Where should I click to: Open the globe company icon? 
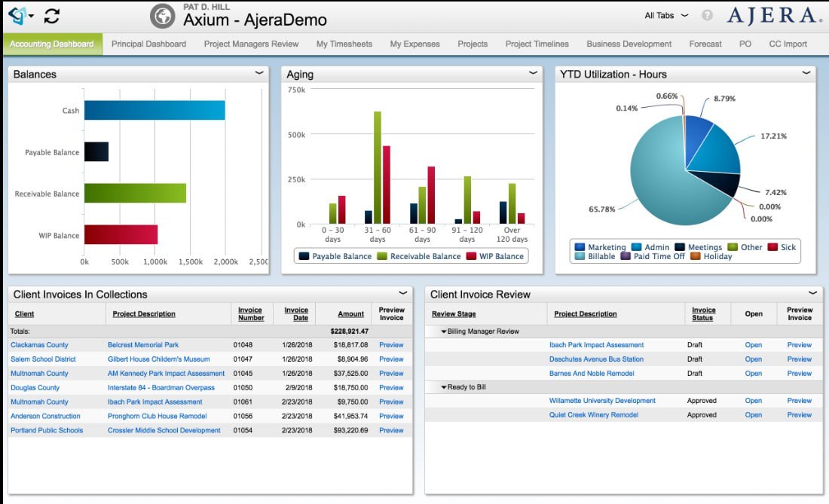tap(162, 16)
